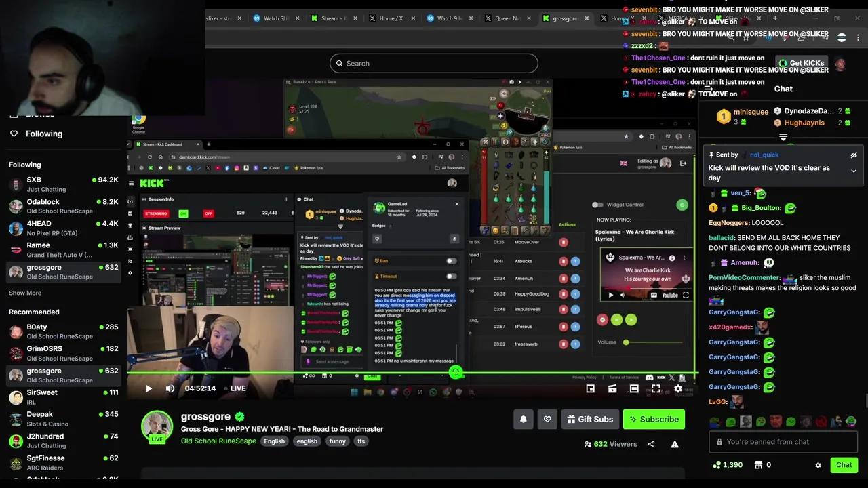Open SgtFinesse in Recommended list
Image resolution: width=868 pixels, height=488 pixels.
point(64,462)
